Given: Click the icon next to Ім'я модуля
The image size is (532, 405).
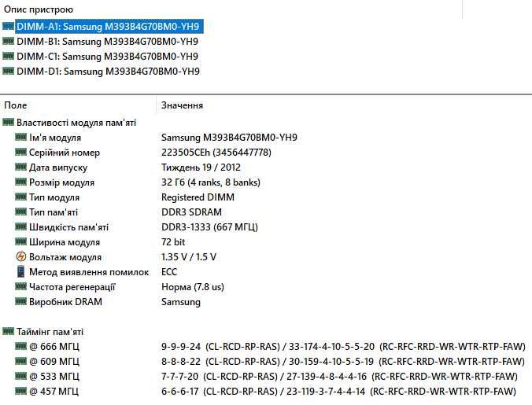Looking at the screenshot, I should [x=20, y=137].
